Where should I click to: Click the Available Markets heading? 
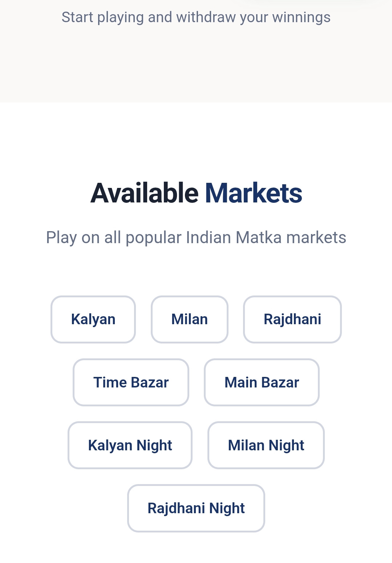click(196, 193)
